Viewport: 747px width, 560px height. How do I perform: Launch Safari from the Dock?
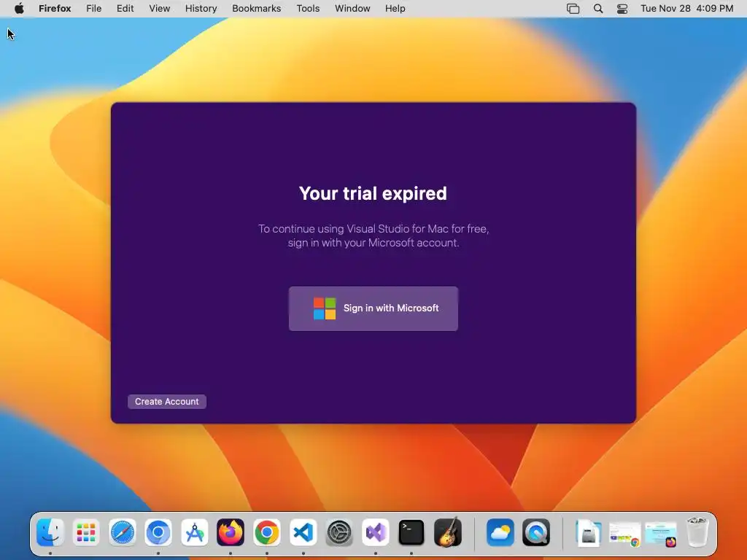(123, 532)
